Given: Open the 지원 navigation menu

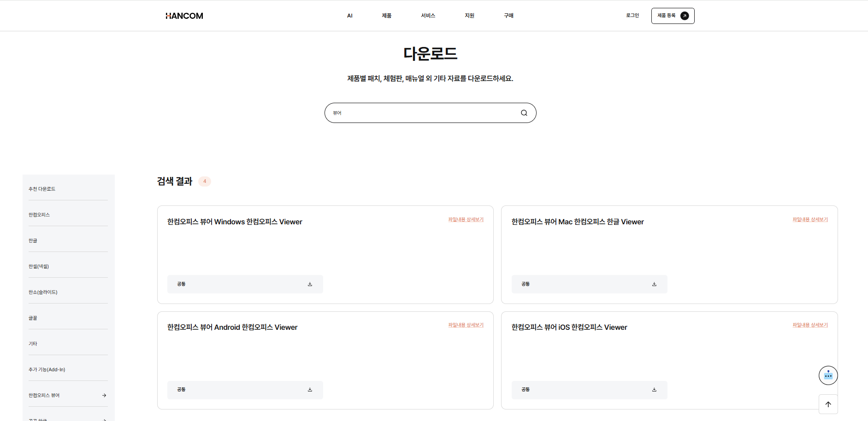Looking at the screenshot, I should 469,16.
